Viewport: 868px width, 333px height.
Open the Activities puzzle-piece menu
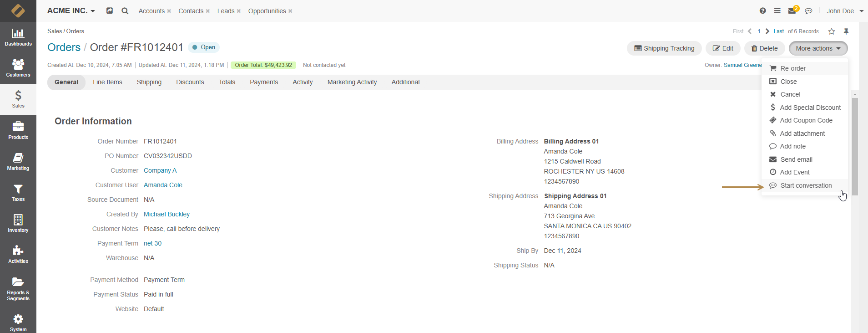[x=18, y=255]
